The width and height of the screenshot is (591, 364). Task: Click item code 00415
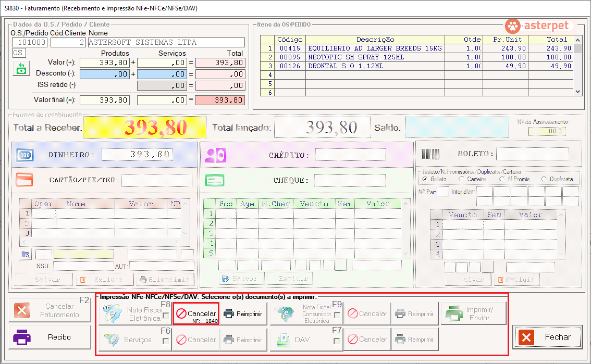(x=290, y=48)
